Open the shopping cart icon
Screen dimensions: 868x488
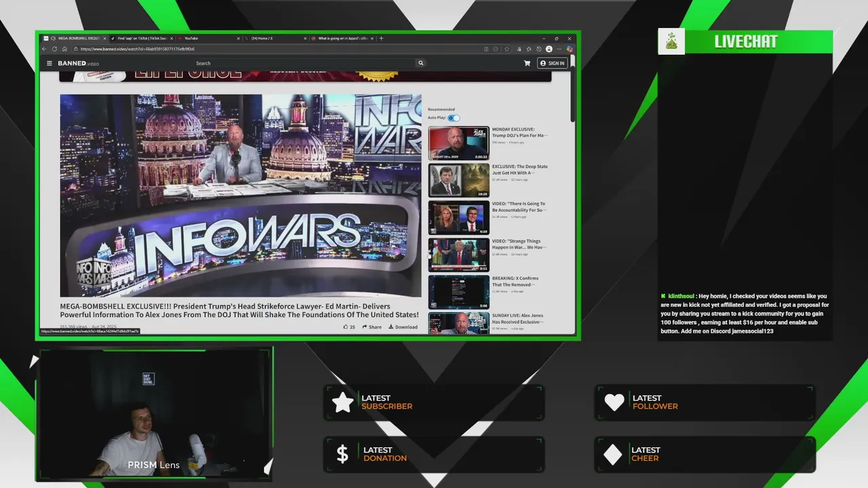(527, 63)
